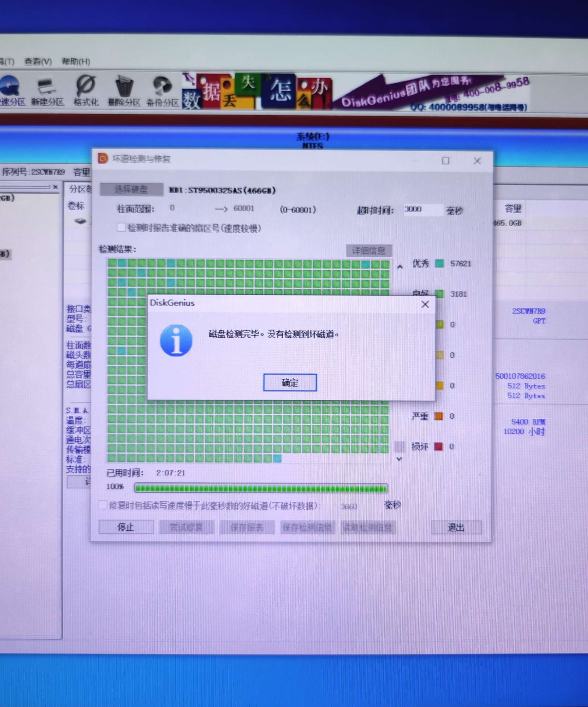Click the 已用时间 2:07:21 value
The height and width of the screenshot is (707, 588).
tap(170, 473)
